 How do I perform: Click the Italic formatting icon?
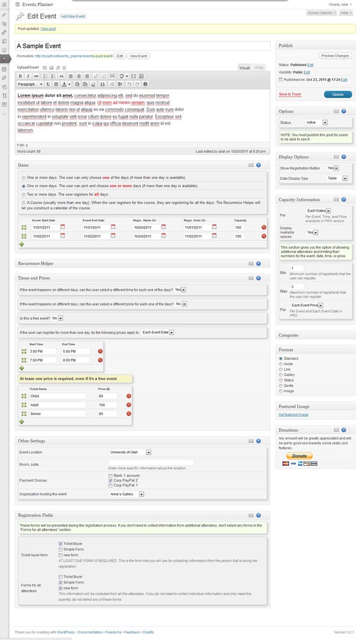28,76
